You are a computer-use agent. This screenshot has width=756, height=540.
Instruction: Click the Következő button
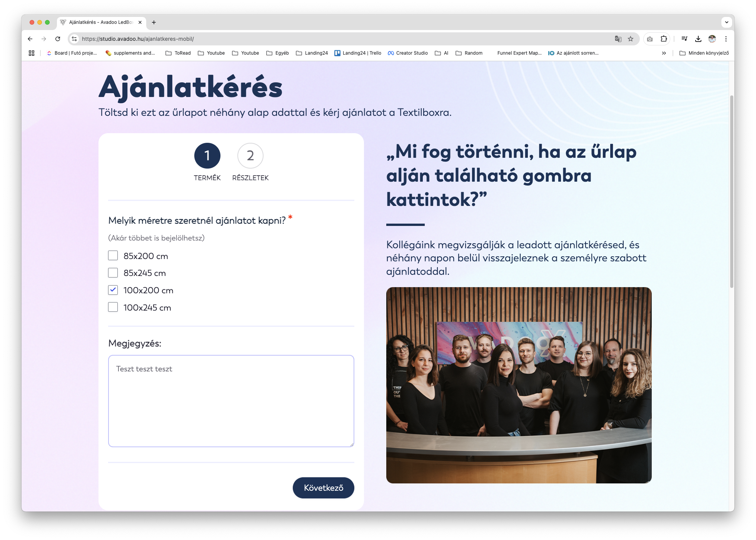[324, 488]
